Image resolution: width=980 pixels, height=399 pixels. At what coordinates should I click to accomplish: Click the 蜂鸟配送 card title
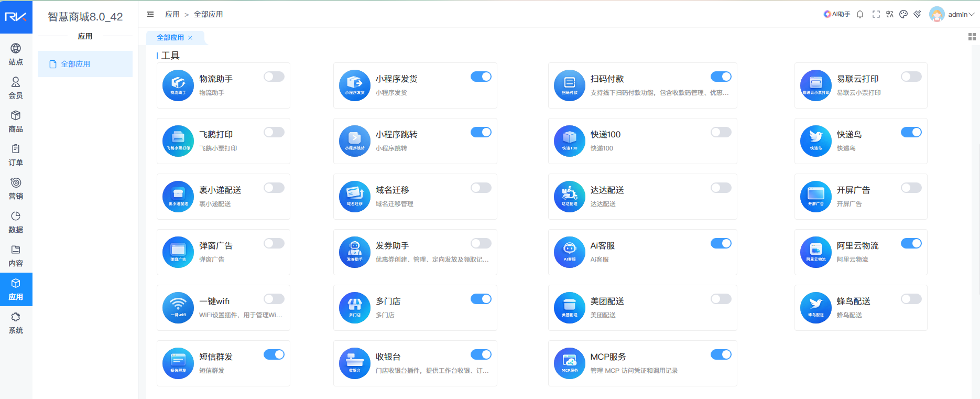pos(854,301)
